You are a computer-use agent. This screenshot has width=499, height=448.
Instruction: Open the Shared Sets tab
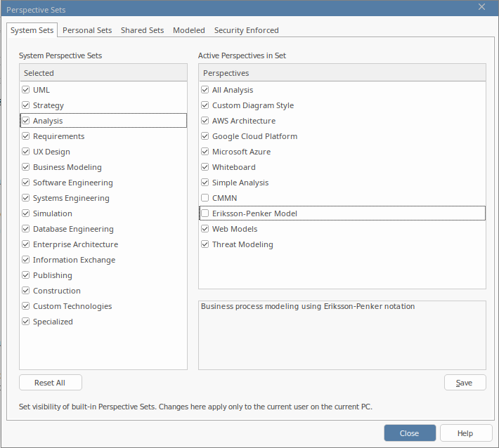pyautogui.click(x=142, y=30)
